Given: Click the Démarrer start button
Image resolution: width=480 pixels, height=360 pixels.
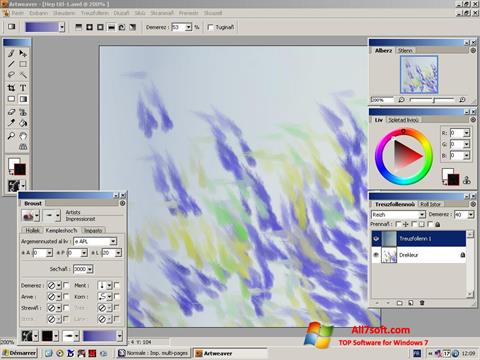Looking at the screenshot, I should click(19, 353).
